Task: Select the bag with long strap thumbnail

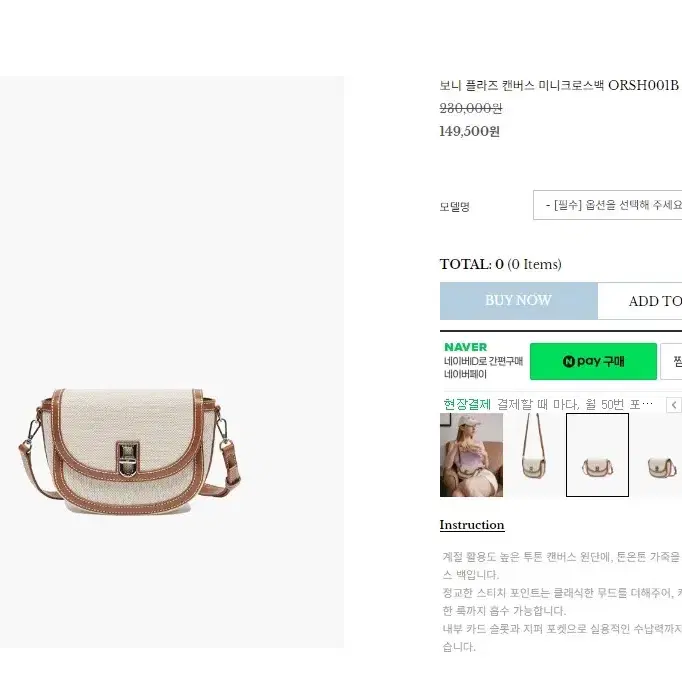Action: [535, 455]
